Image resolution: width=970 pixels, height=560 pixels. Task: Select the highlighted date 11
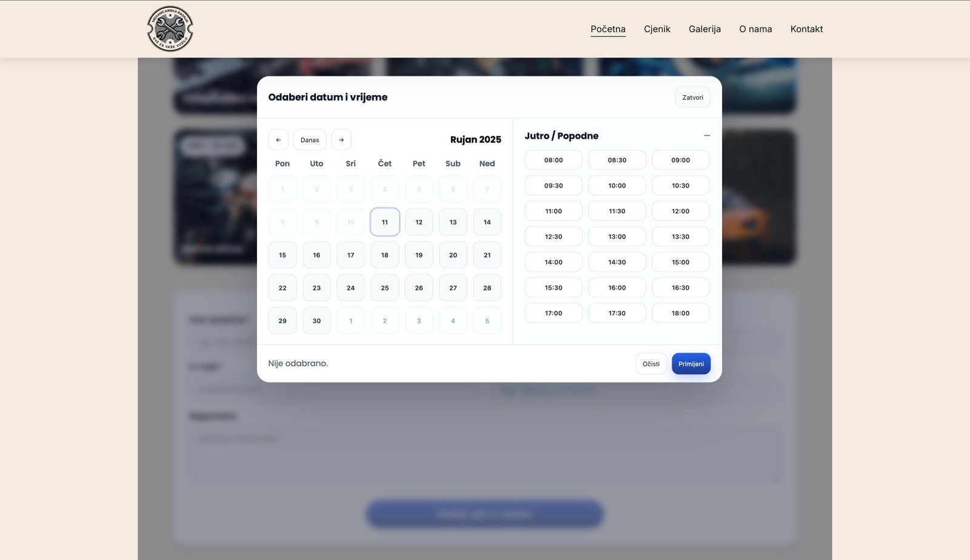point(384,222)
